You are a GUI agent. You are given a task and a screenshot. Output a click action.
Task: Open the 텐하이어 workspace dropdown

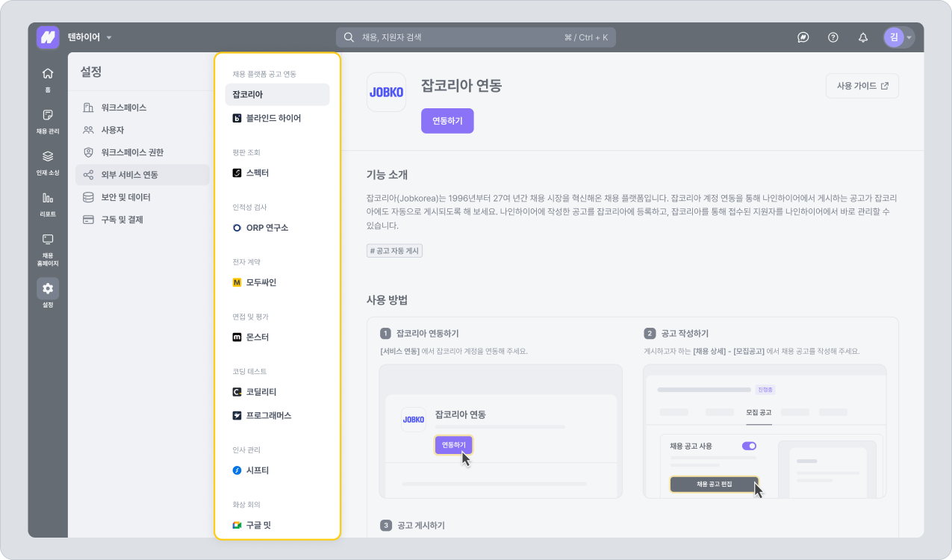90,37
